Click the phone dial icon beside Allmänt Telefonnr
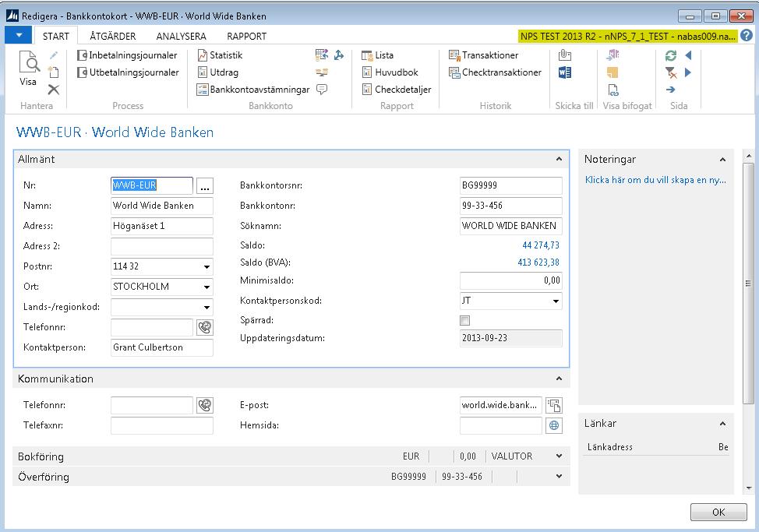 (x=205, y=327)
